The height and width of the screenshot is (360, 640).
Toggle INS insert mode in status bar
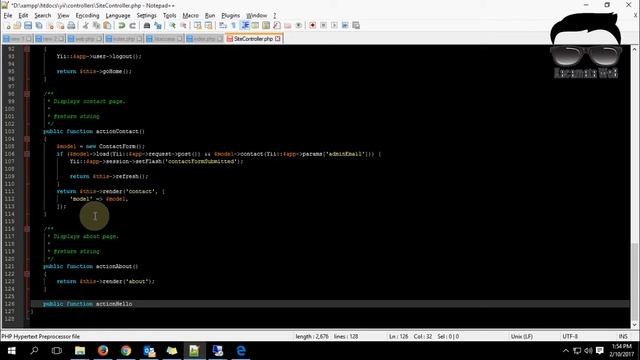[623, 336]
